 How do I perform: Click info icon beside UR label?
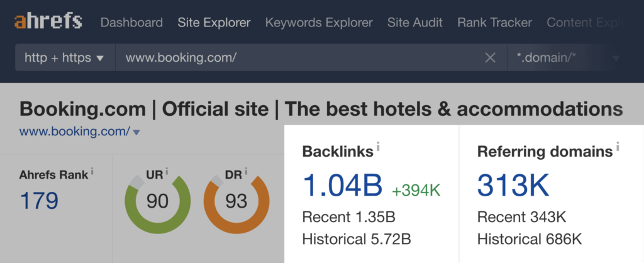point(167,171)
